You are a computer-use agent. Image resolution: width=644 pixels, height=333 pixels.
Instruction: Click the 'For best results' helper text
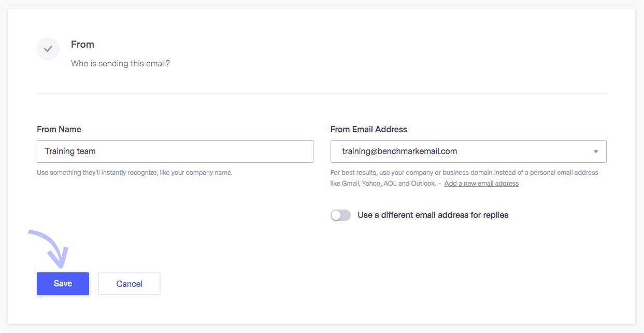click(464, 178)
